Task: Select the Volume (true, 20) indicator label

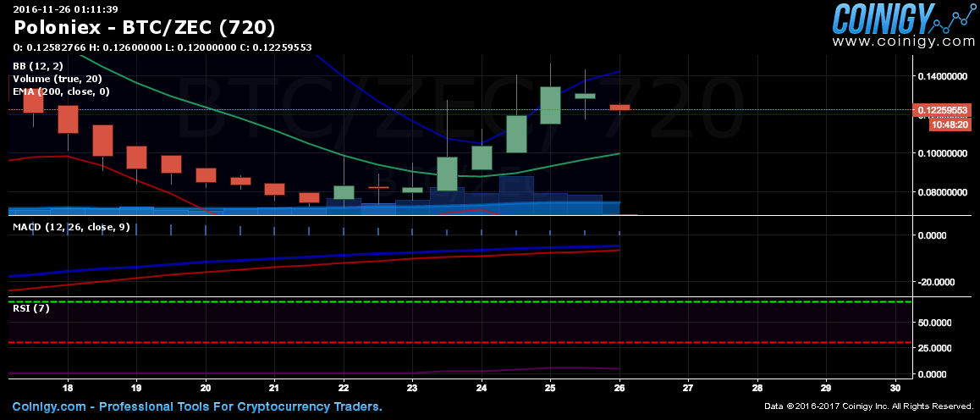Action: pos(57,79)
